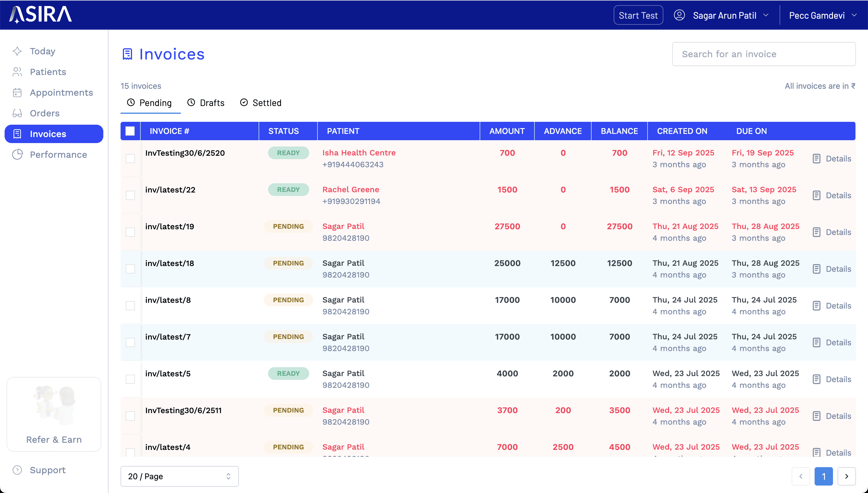The width and height of the screenshot is (868, 493).
Task: Open Patients via its people icon
Action: coord(17,72)
